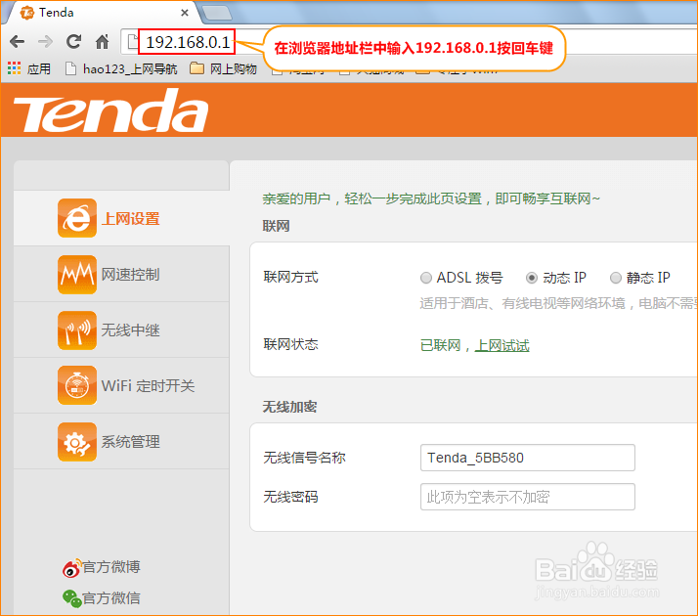Reload the page with the refresh icon
The image size is (698, 616).
[73, 41]
